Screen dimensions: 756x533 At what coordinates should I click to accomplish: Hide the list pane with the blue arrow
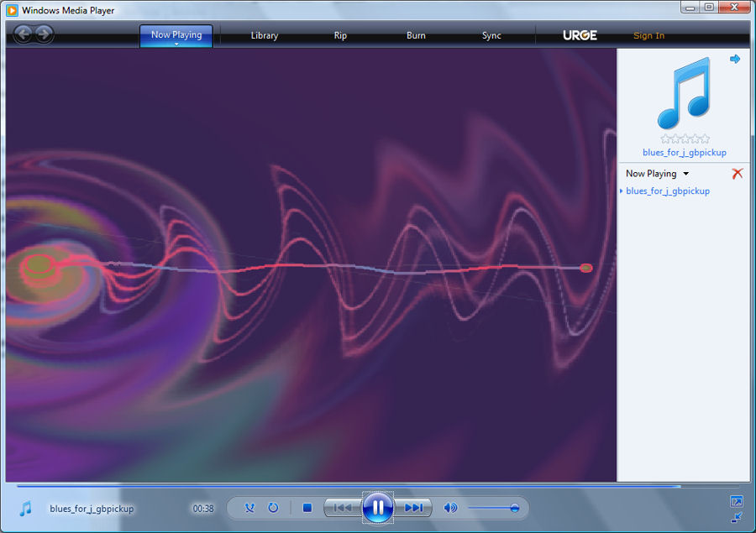pyautogui.click(x=735, y=59)
